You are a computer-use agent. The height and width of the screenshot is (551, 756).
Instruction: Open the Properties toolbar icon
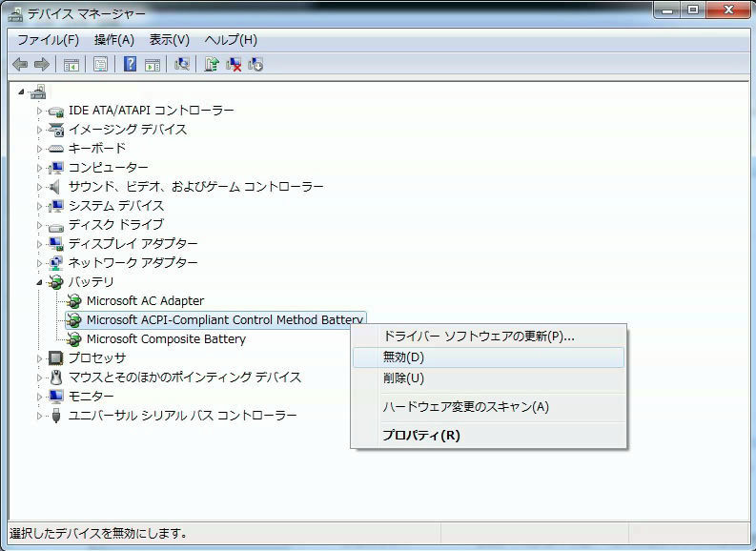click(x=100, y=64)
